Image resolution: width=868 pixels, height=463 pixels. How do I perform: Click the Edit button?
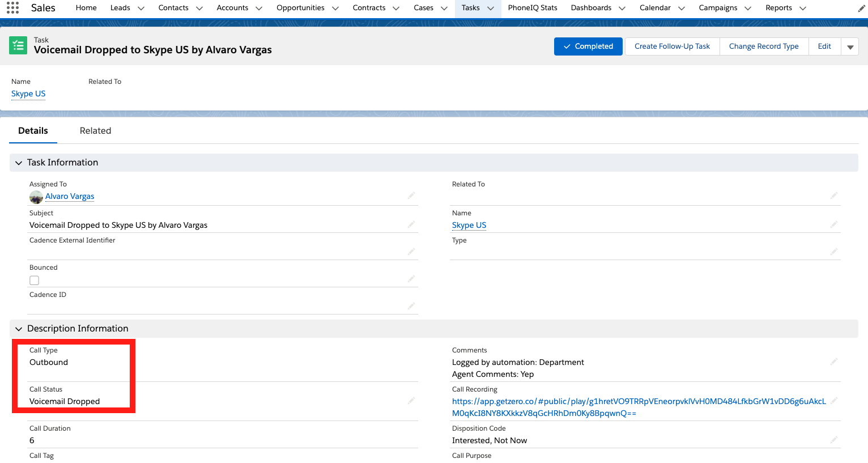824,46
